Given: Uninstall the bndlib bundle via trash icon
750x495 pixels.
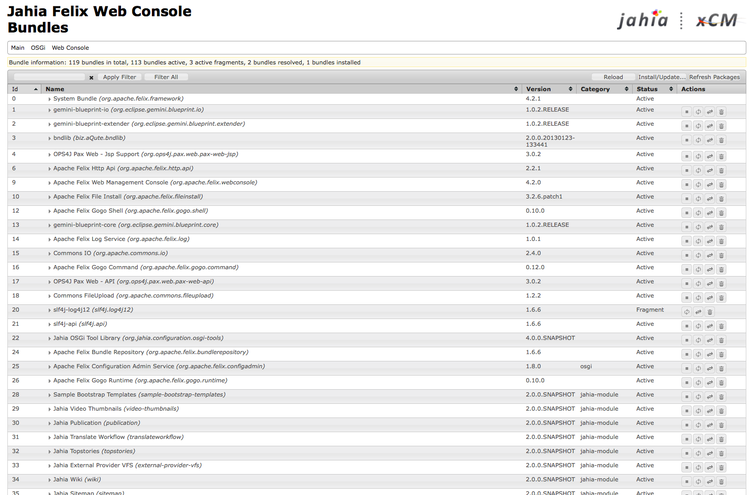Looking at the screenshot, I should pos(721,140).
